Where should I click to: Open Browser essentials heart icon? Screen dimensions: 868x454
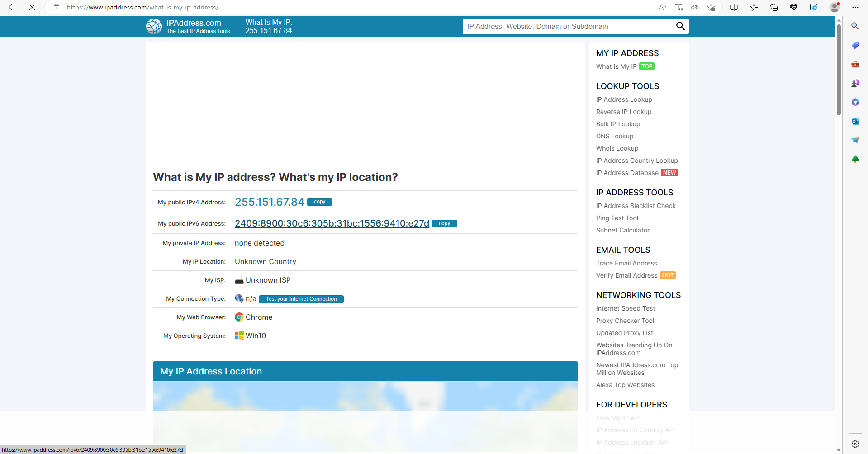click(x=794, y=7)
